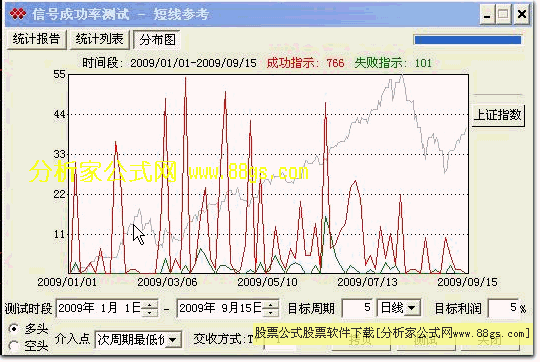Click the 失败指示: 101 label
The height and width of the screenshot is (362, 540).
click(x=393, y=63)
